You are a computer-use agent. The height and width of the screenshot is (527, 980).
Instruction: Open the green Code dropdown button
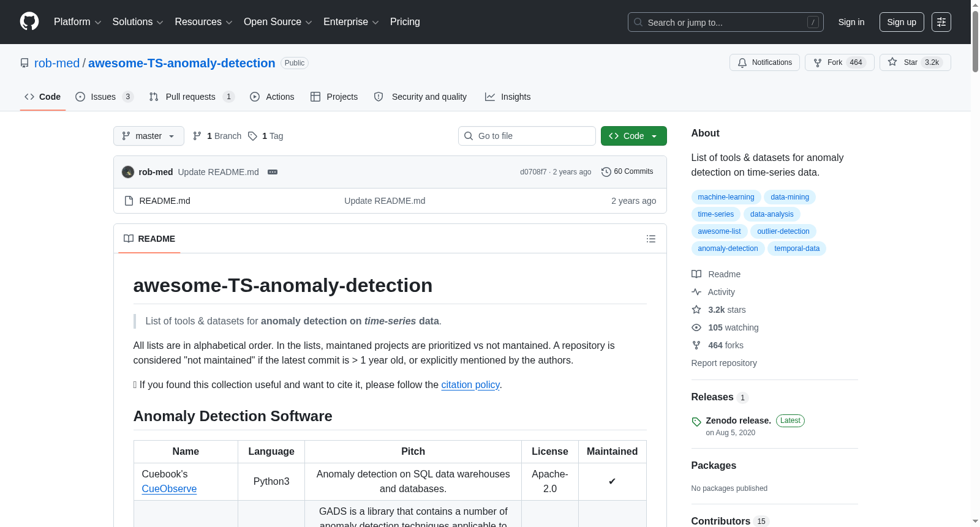click(634, 136)
